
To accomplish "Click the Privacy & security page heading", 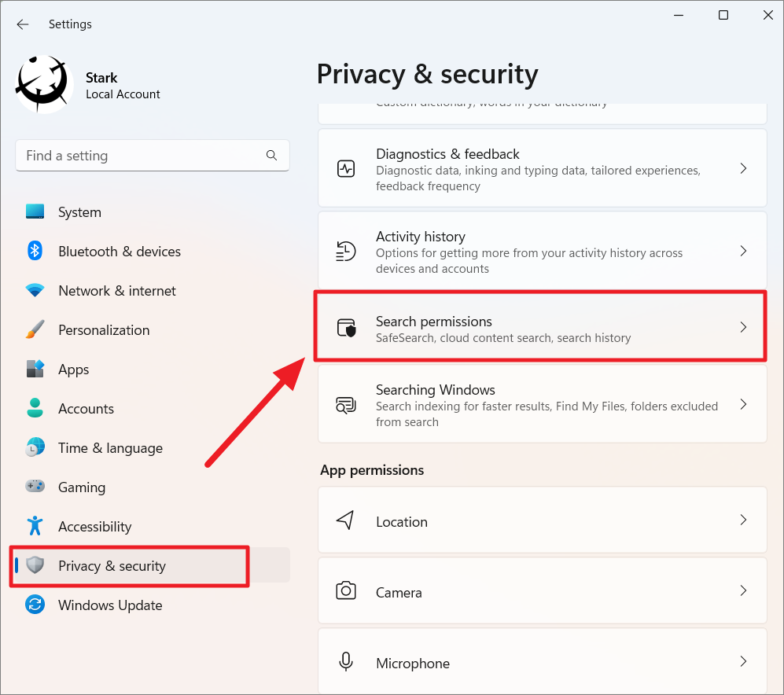I will 428,75.
